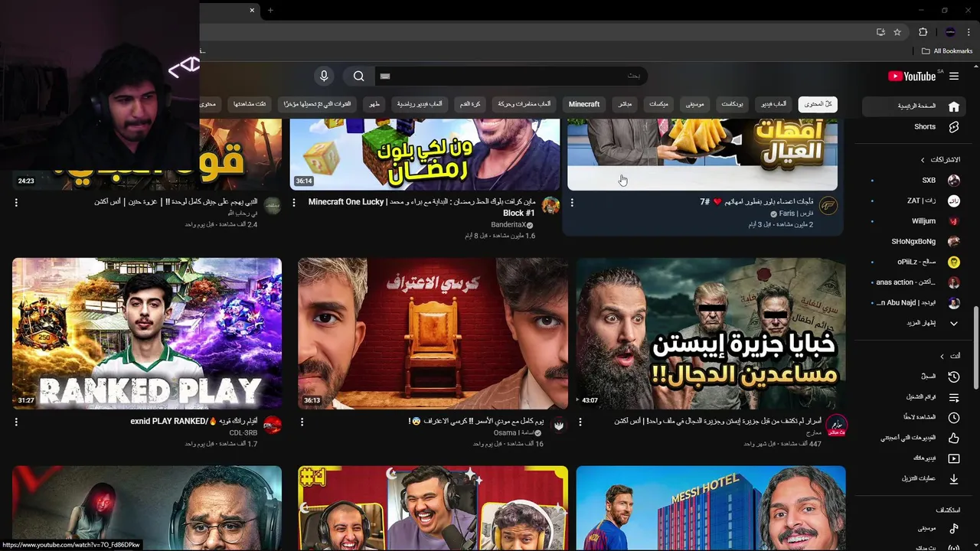Viewport: 980px width, 551px height.
Task: Click SHoNgxBoNg channel avatar
Action: click(x=954, y=242)
